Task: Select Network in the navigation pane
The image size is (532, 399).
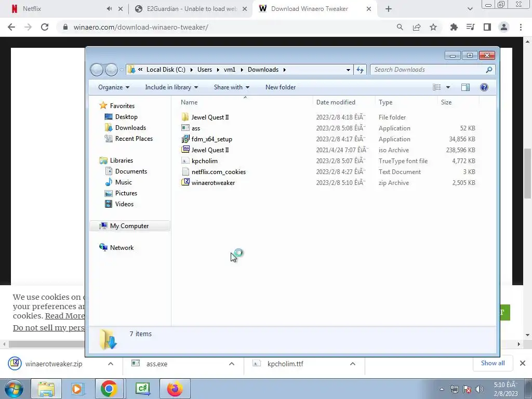Action: click(122, 248)
